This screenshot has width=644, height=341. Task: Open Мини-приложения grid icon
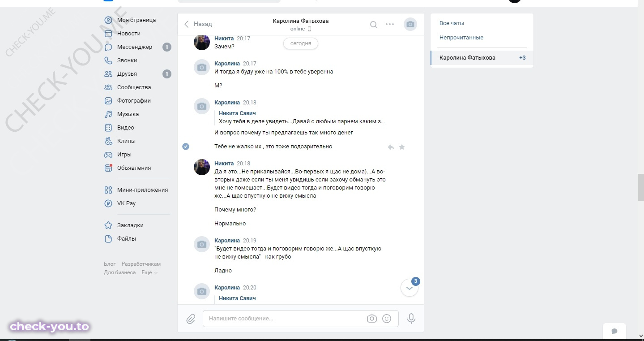coord(108,190)
